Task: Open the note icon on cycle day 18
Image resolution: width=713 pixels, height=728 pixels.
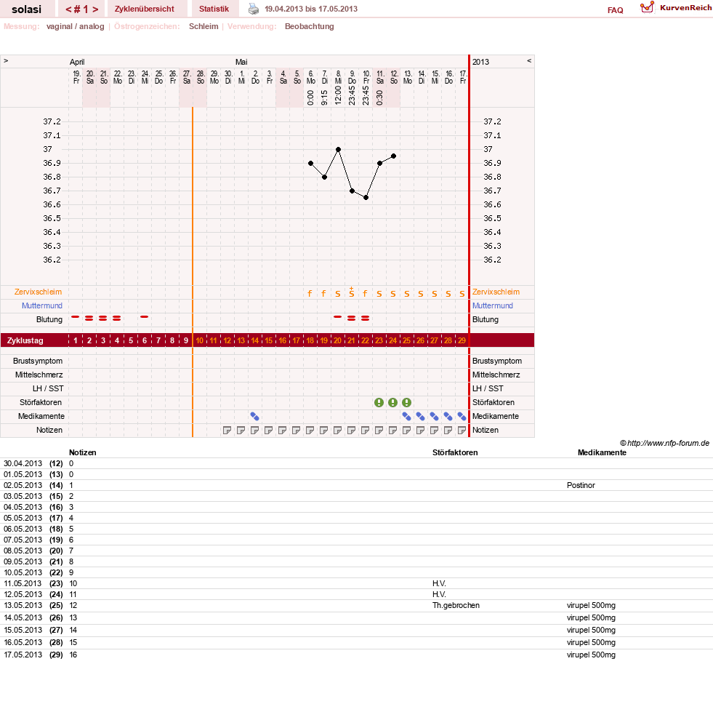Action: coord(310,431)
